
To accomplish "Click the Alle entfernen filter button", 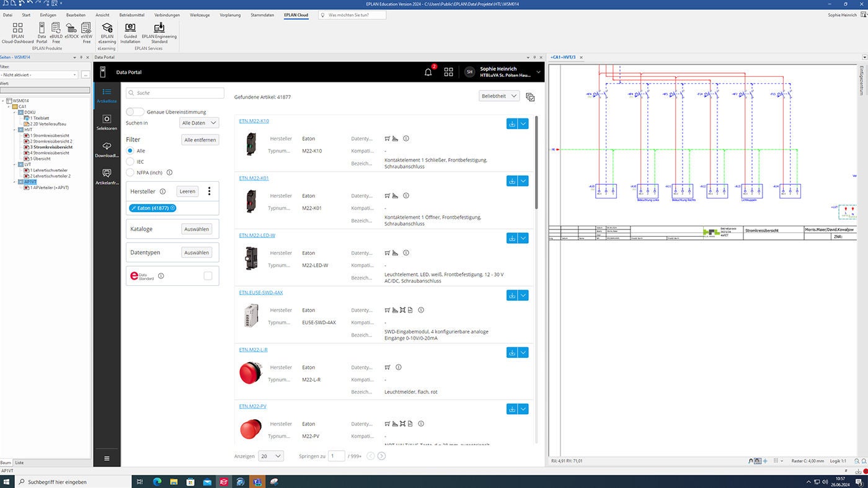I will [200, 140].
